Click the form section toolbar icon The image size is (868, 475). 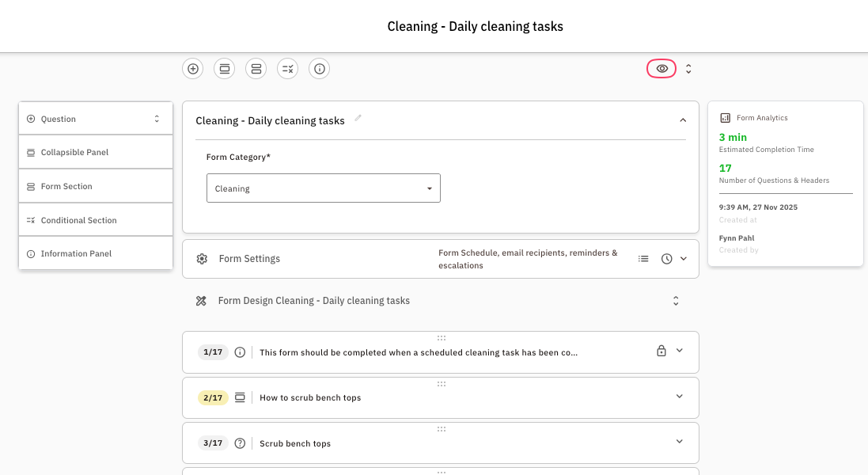tap(256, 69)
